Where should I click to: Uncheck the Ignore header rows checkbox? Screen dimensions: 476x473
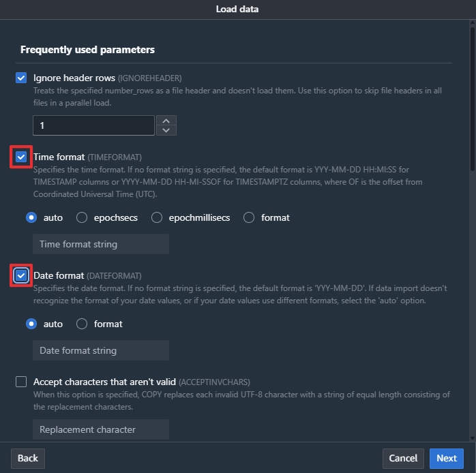pyautogui.click(x=21, y=78)
